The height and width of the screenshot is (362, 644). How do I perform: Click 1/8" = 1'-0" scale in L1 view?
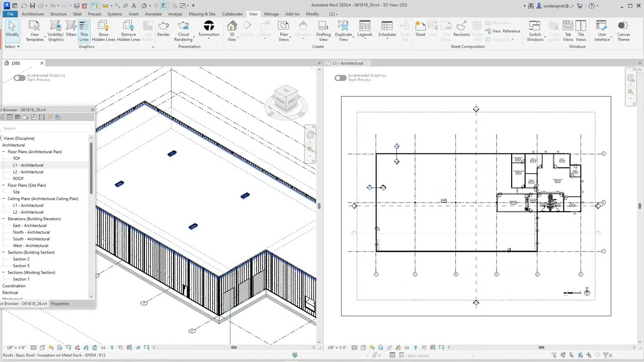[x=338, y=347]
